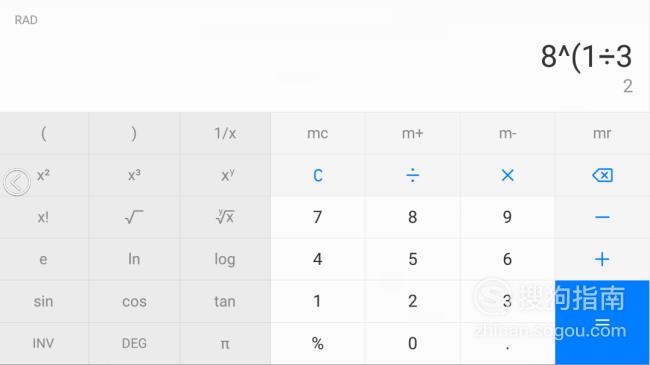Tap the y-th root of x key
The image size is (650, 365).
225,217
